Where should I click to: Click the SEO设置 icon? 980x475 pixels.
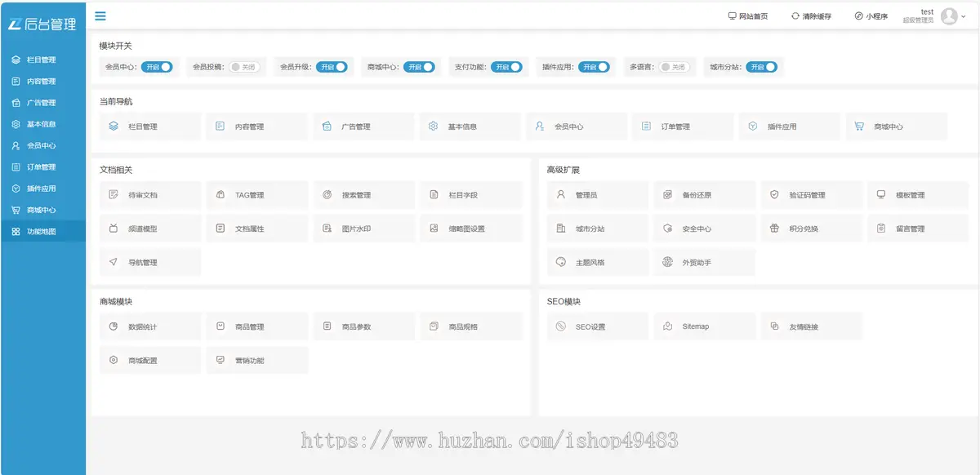(560, 326)
